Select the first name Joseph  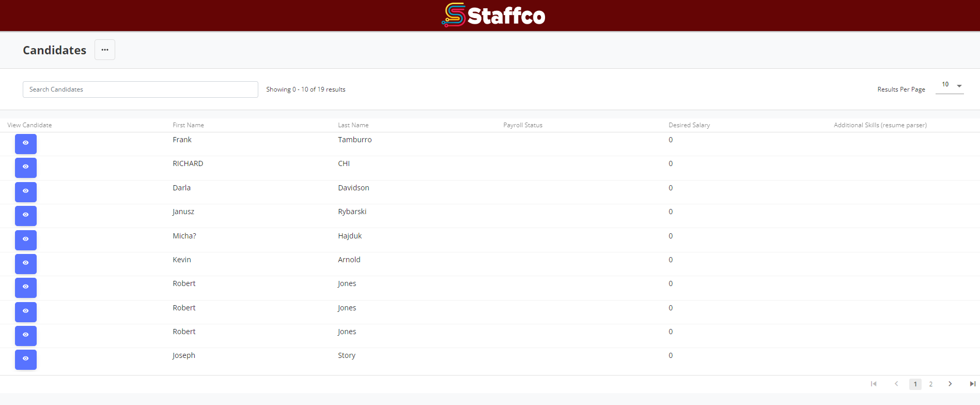[x=184, y=355]
